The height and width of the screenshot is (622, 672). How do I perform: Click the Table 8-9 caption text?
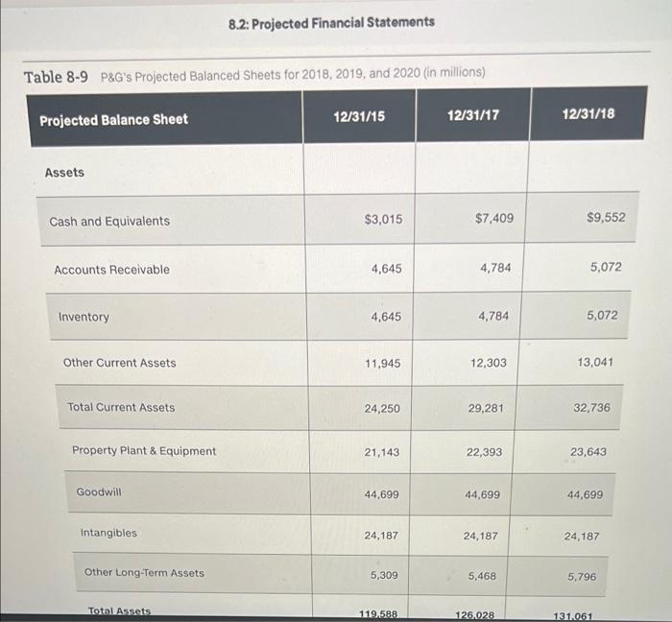[x=254, y=74]
